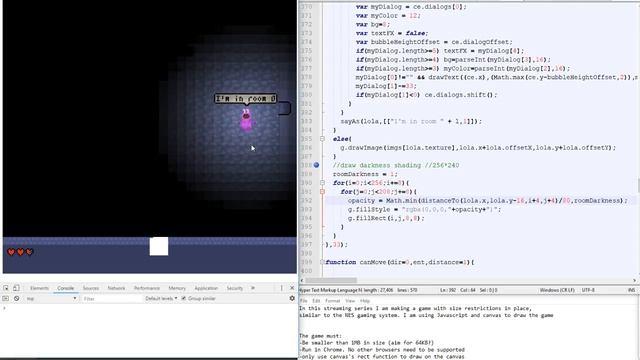Click the line number 392 in the gutter
The width and height of the screenshot is (640, 360).
point(307,201)
